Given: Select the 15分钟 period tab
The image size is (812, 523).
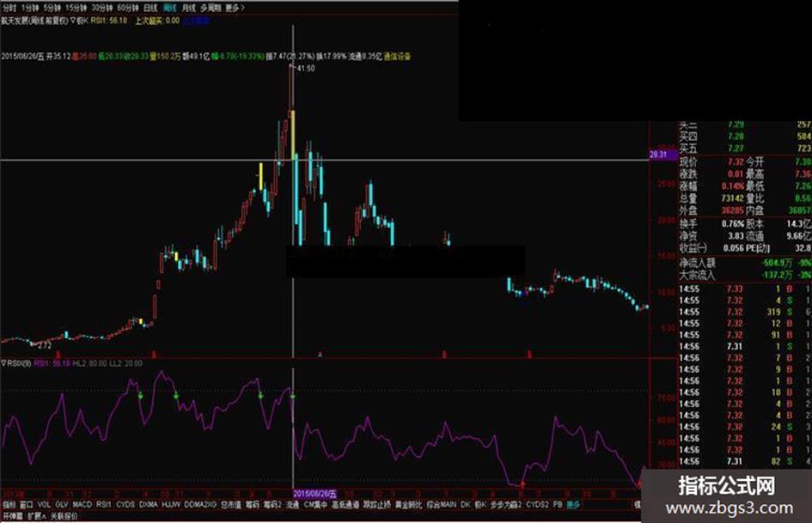Looking at the screenshot, I should [x=76, y=8].
